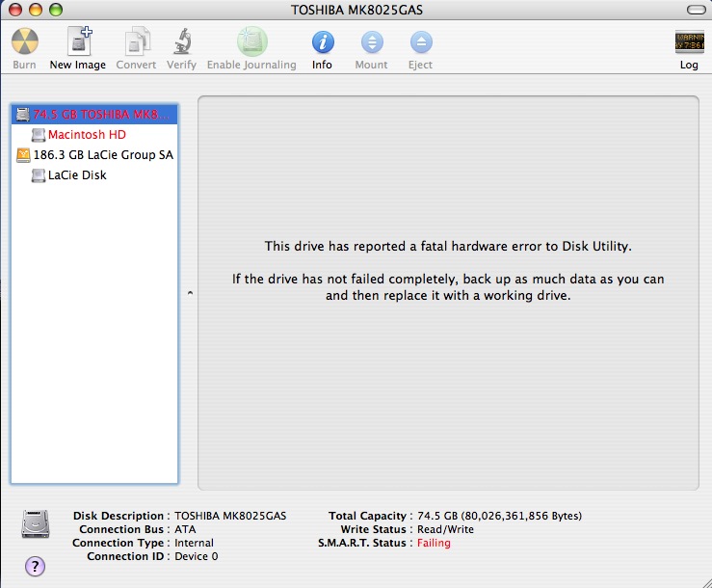Click the Connection Bus ATA value

point(185,529)
